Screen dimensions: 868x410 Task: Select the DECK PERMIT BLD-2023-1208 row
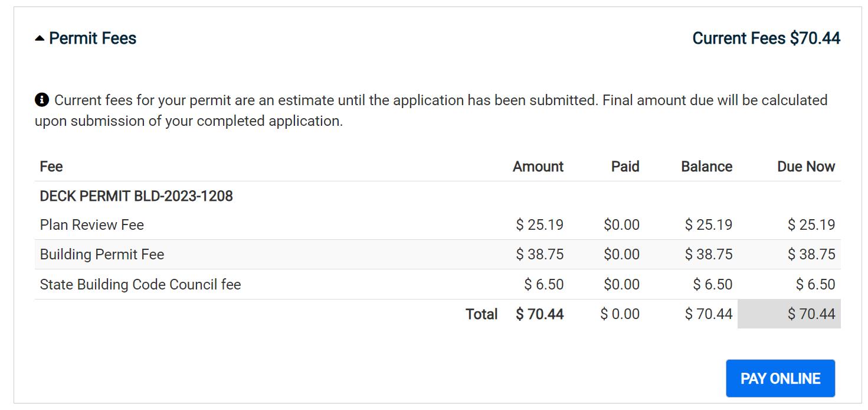click(136, 196)
